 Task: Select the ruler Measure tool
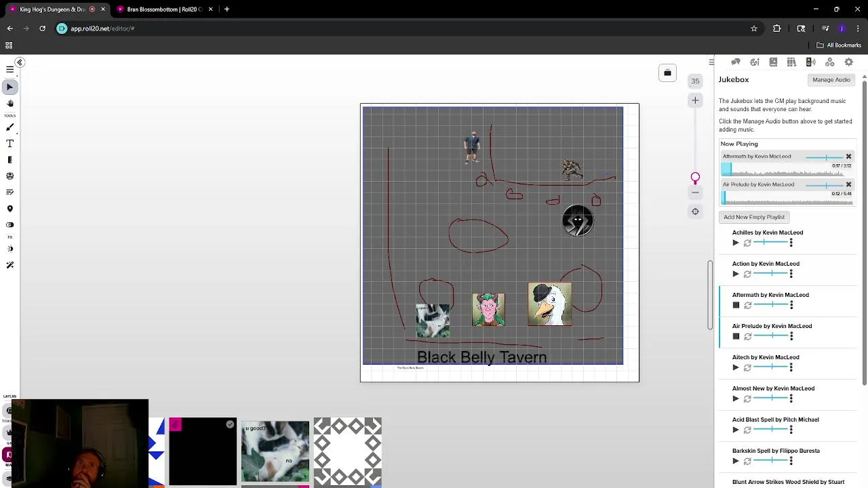pyautogui.click(x=9, y=160)
